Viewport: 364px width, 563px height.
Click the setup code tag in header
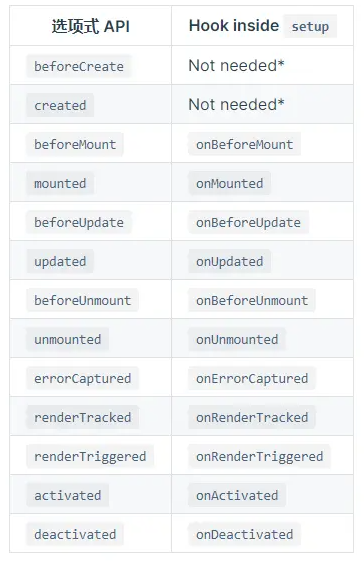[310, 26]
